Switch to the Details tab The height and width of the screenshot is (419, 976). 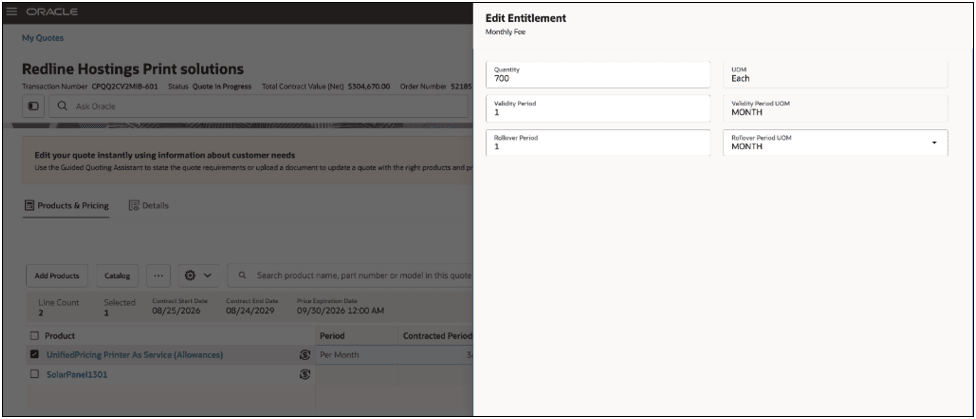(x=148, y=205)
